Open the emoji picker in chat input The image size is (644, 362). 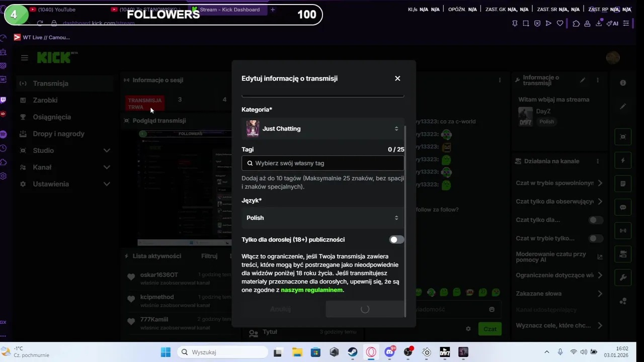492,310
